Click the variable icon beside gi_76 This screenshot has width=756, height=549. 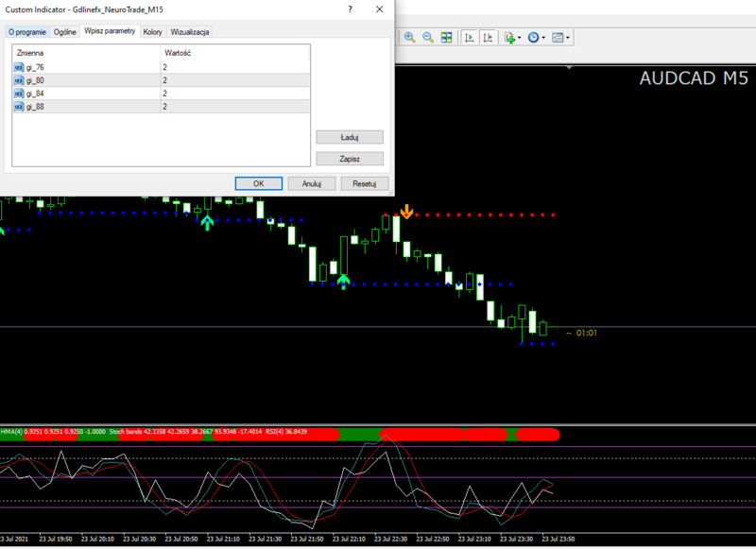19,68
